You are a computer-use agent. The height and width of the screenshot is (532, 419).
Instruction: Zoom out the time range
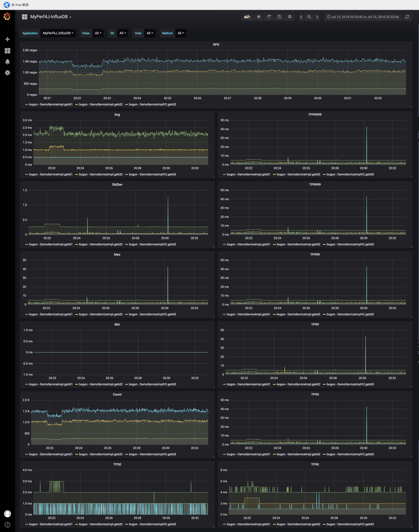point(309,17)
